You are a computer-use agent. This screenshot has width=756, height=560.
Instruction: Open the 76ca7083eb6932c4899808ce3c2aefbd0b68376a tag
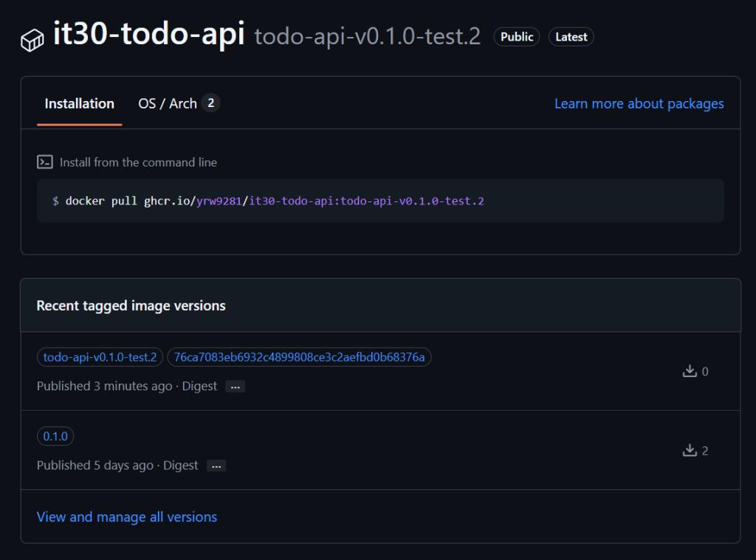pyautogui.click(x=299, y=357)
